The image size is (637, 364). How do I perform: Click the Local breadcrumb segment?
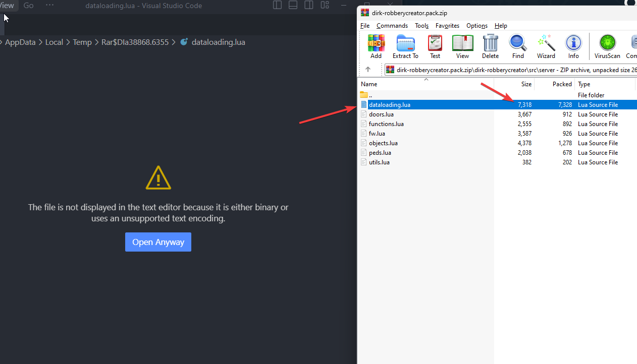pos(54,42)
